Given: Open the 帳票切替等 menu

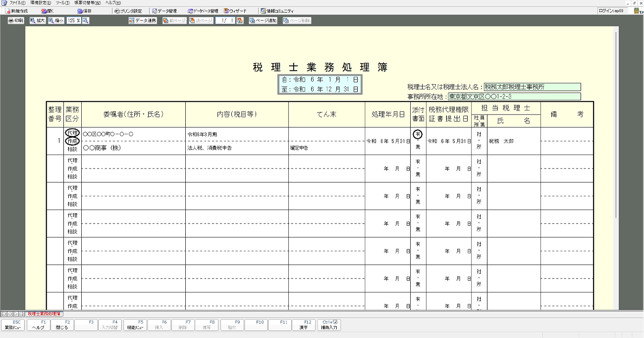Looking at the screenshot, I should (87, 3).
